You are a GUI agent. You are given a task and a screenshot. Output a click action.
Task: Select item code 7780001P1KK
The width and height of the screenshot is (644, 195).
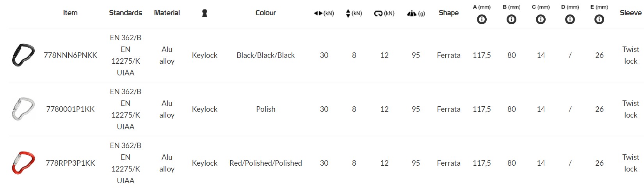pos(70,109)
